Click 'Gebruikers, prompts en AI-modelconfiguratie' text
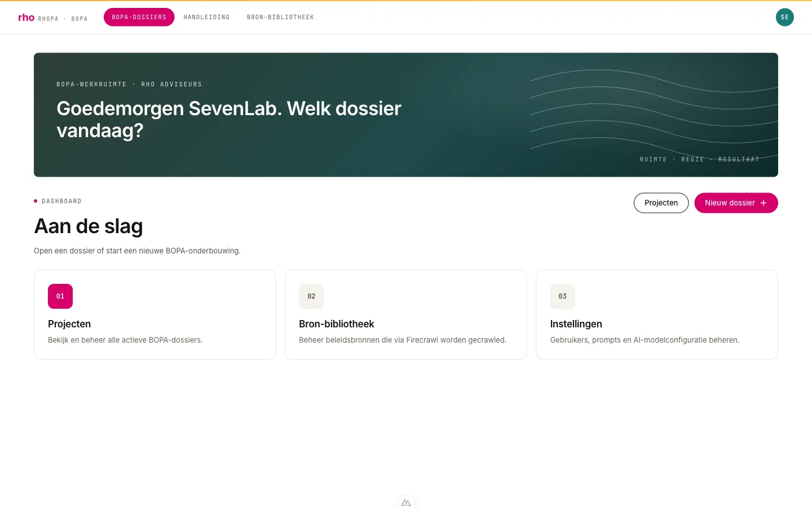 click(645, 340)
